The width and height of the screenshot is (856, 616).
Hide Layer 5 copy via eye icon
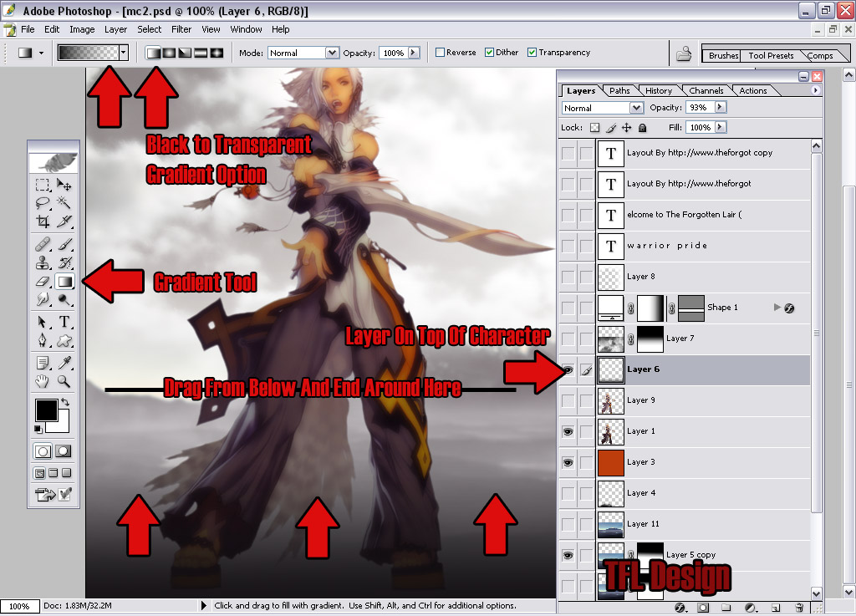(568, 556)
